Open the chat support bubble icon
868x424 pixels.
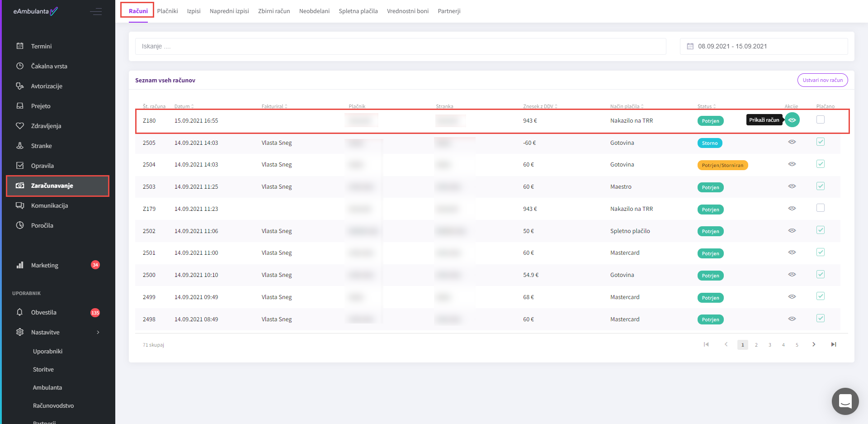844,401
